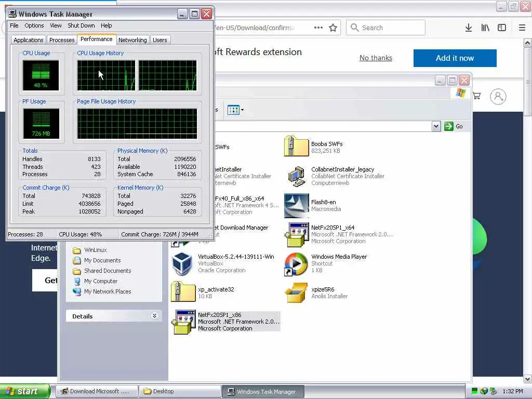Image resolution: width=532 pixels, height=399 pixels.
Task: Click the CPU Usage: 48% status bar entry
Action: tap(81, 234)
